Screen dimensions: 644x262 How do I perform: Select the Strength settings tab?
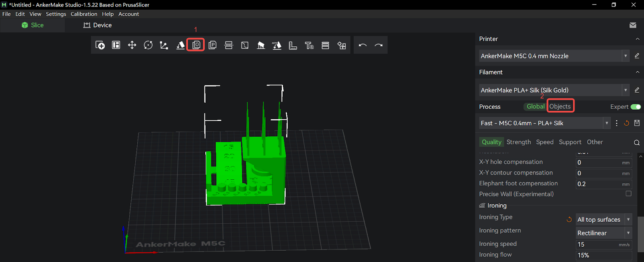tap(518, 142)
